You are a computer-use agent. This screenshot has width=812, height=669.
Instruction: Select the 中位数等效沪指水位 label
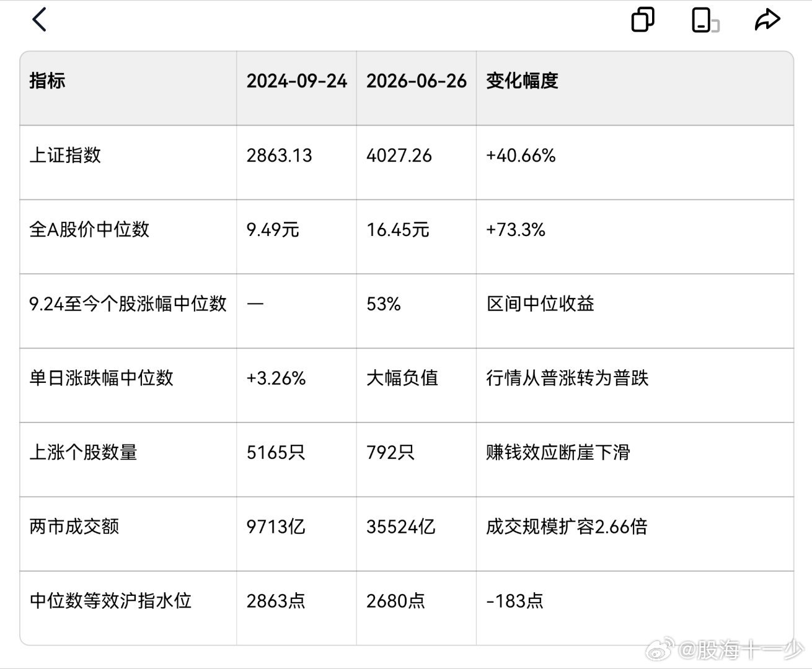pyautogui.click(x=110, y=601)
